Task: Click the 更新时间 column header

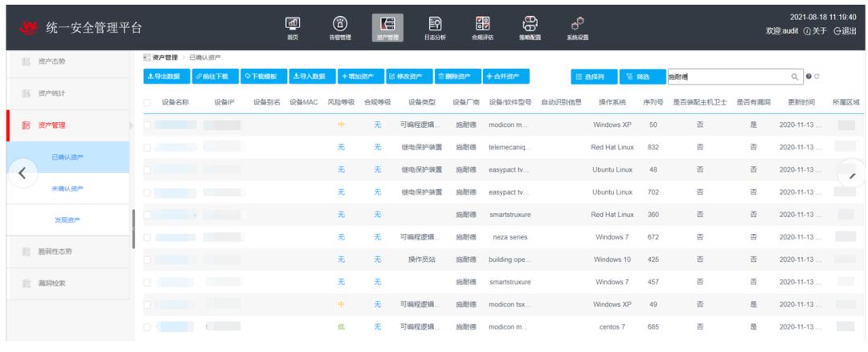Action: (801, 102)
